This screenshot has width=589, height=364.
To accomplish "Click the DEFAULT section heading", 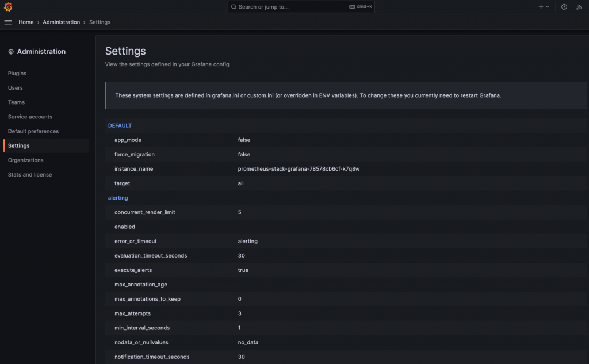I will 120,125.
